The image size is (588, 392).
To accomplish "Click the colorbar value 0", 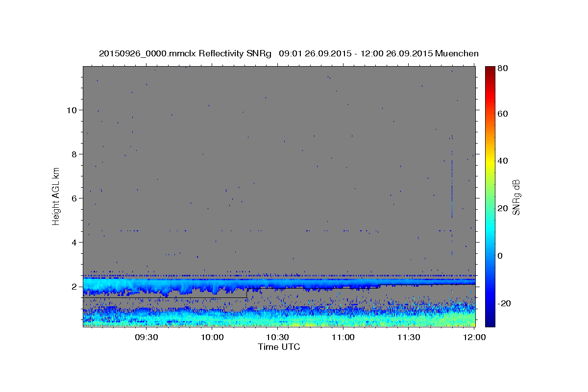I will pyautogui.click(x=500, y=255).
